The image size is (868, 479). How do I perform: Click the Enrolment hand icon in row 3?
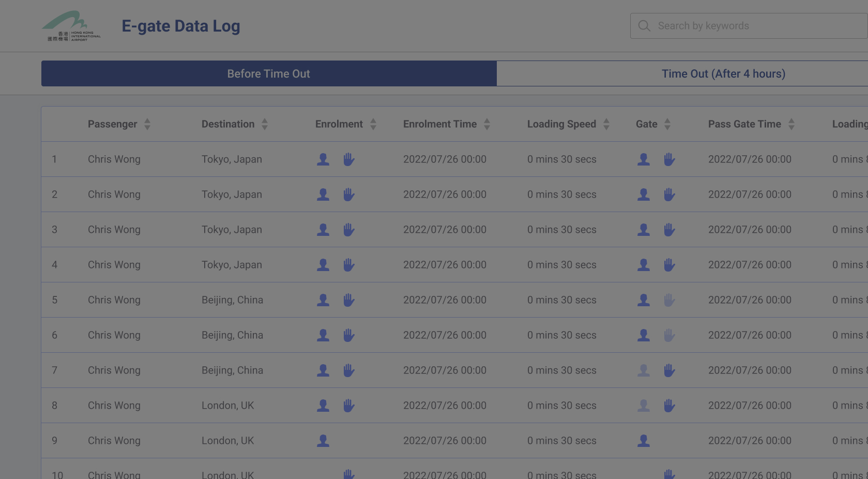point(349,230)
